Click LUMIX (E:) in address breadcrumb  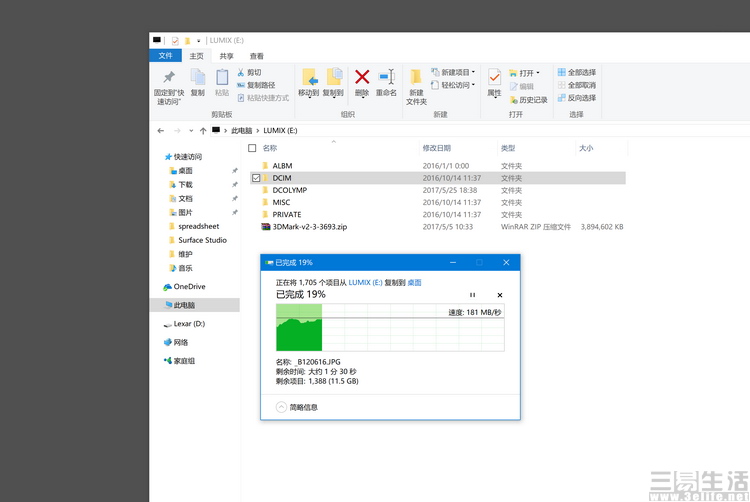click(280, 131)
